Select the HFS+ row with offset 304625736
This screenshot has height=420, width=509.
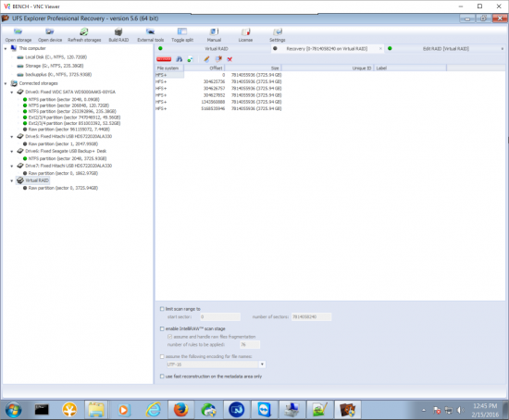coord(218,81)
